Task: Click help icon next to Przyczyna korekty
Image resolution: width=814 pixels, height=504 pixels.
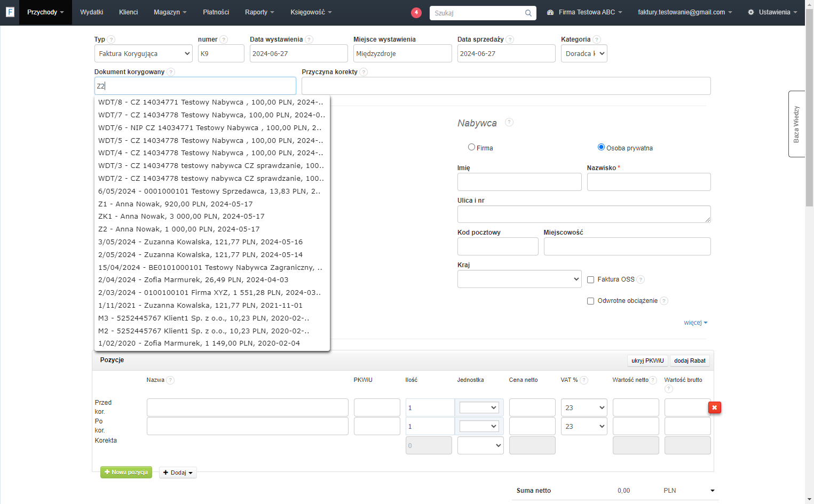Action: click(x=363, y=72)
